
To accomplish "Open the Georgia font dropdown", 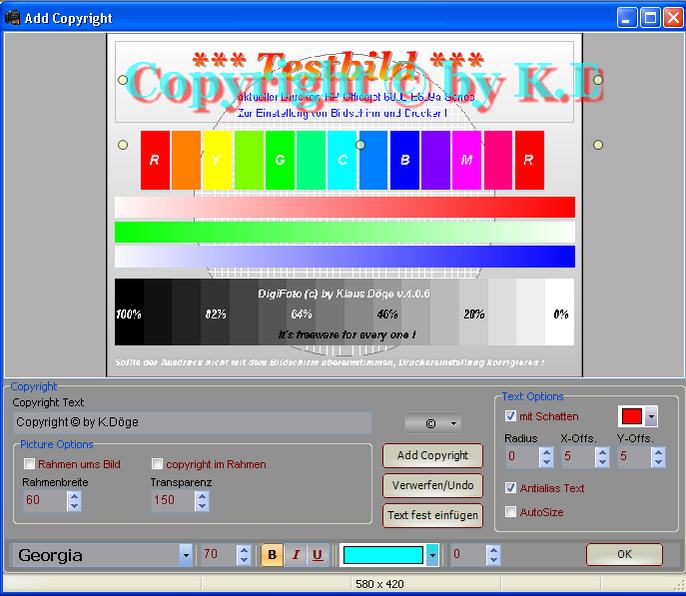I will tap(186, 555).
